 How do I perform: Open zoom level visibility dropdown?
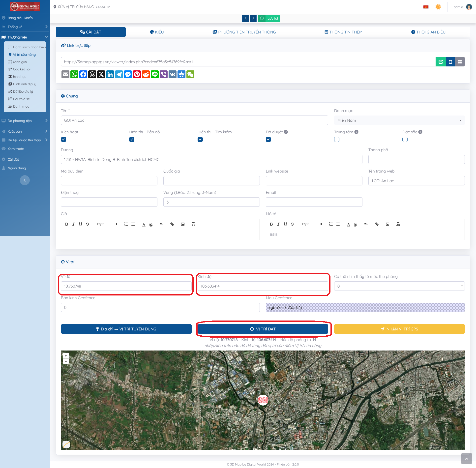click(x=399, y=286)
